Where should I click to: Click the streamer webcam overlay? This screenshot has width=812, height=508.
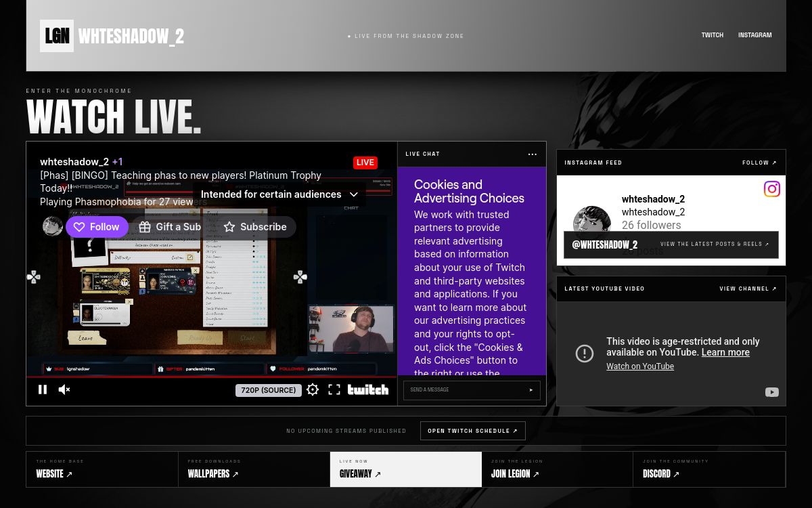351,329
